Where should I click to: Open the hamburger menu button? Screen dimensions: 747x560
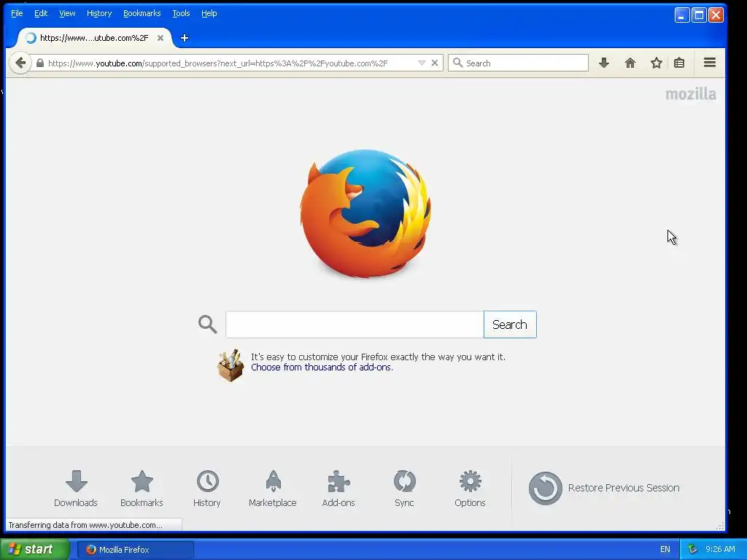[709, 63]
